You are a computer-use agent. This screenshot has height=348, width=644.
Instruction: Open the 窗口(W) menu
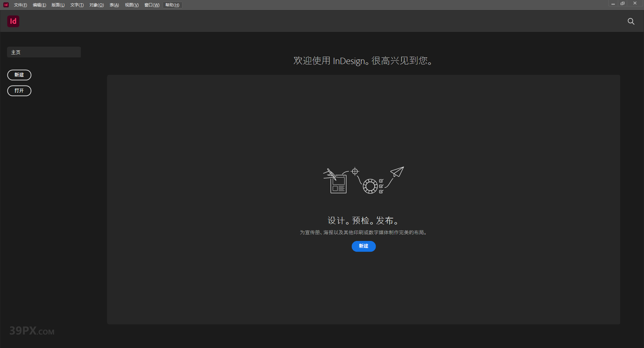point(152,5)
